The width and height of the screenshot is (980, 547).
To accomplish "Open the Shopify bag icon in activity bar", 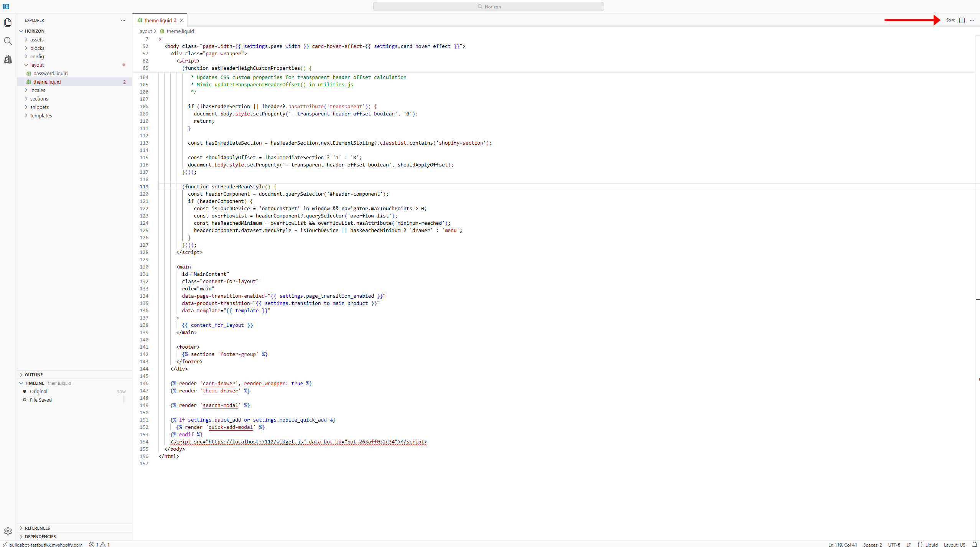I will pyautogui.click(x=8, y=59).
